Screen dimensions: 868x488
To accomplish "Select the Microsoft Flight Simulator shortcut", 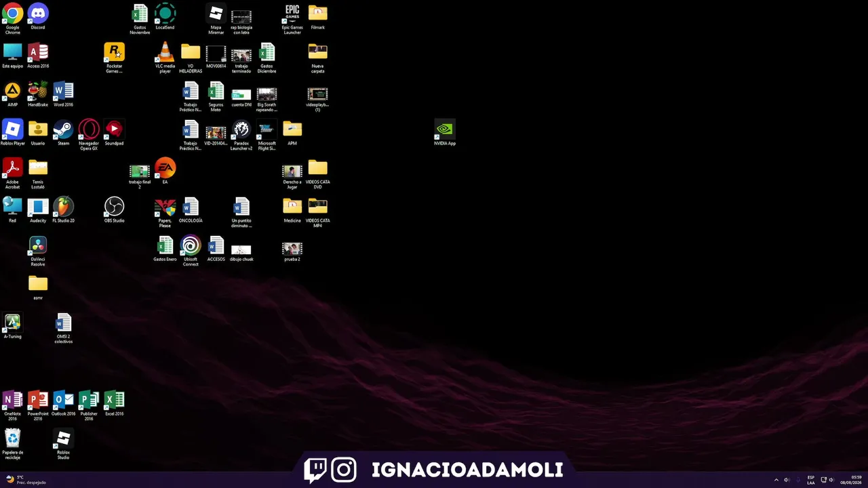I will [267, 129].
